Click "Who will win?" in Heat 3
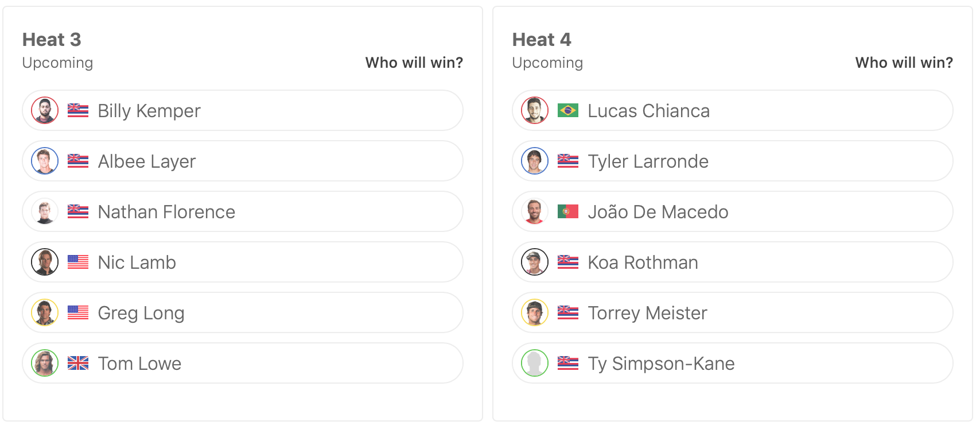Image resolution: width=980 pixels, height=425 pixels. click(x=414, y=63)
